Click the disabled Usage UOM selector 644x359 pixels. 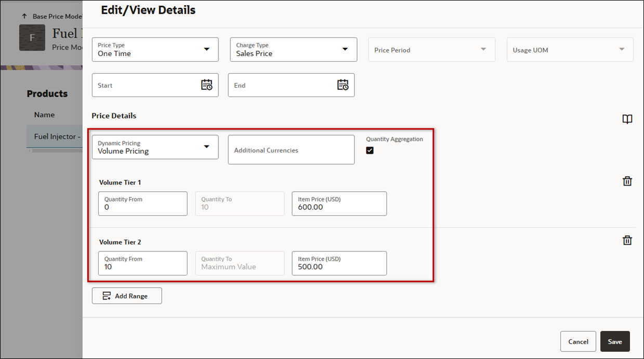[x=570, y=49]
